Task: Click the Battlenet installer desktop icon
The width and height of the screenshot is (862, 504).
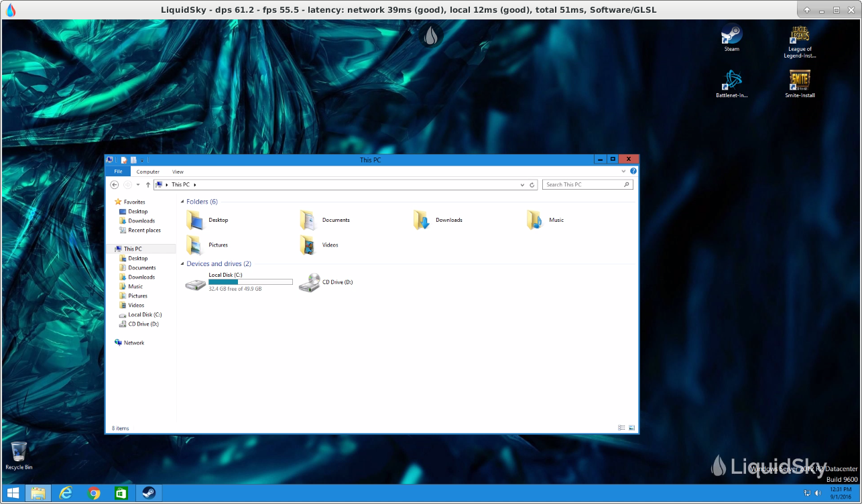Action: coord(731,81)
